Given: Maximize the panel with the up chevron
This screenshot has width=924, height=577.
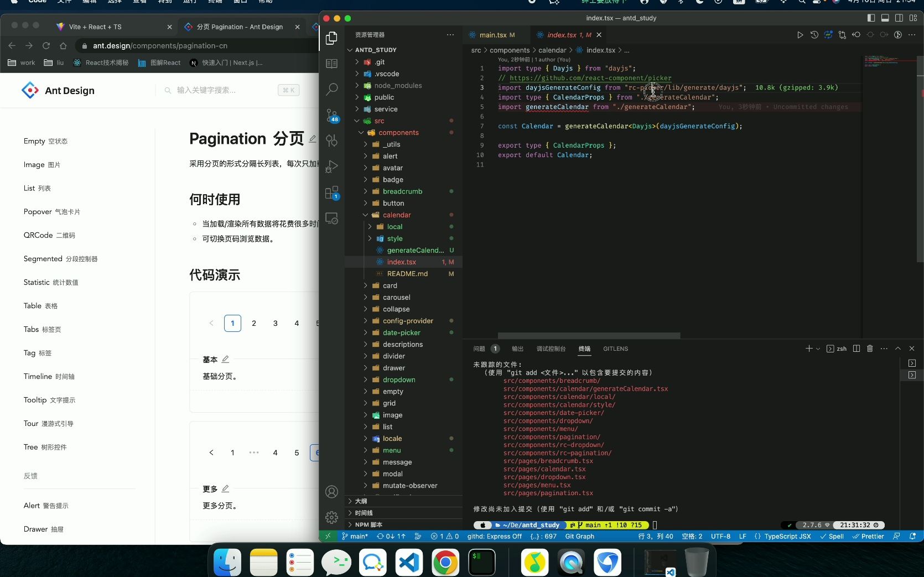Looking at the screenshot, I should pos(898,349).
